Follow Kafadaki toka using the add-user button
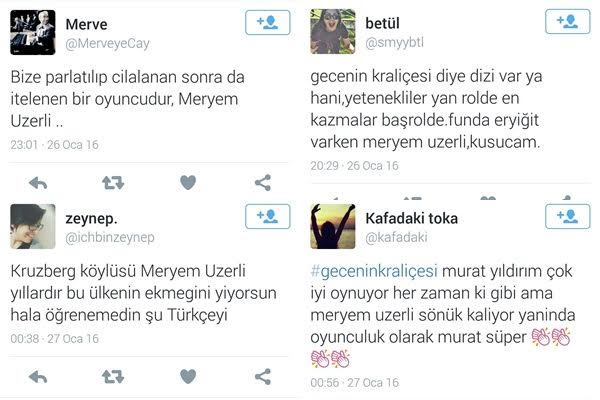The height and width of the screenshot is (400, 600). (x=567, y=217)
